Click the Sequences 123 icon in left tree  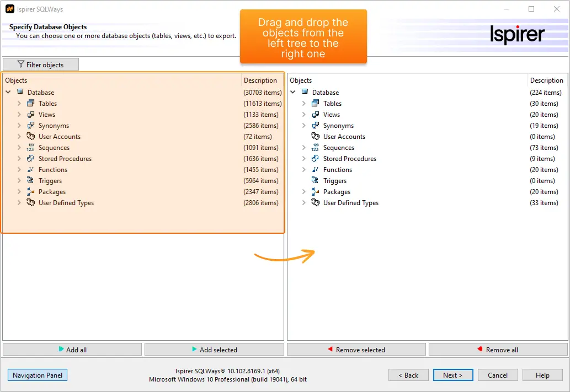[30, 148]
